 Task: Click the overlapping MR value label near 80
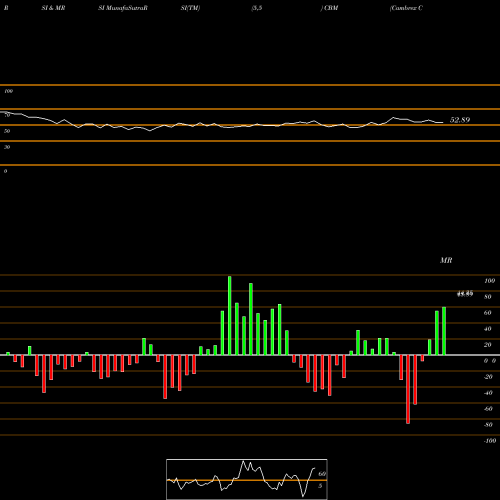pyautogui.click(x=465, y=294)
